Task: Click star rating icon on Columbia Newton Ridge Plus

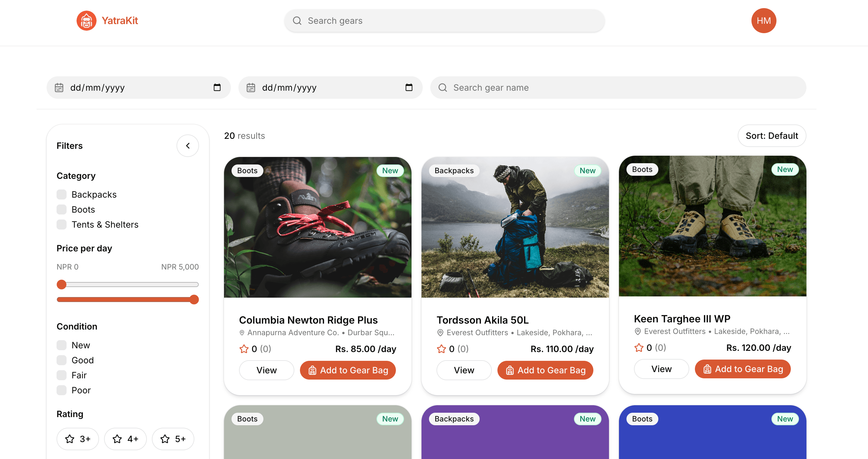Action: click(244, 349)
